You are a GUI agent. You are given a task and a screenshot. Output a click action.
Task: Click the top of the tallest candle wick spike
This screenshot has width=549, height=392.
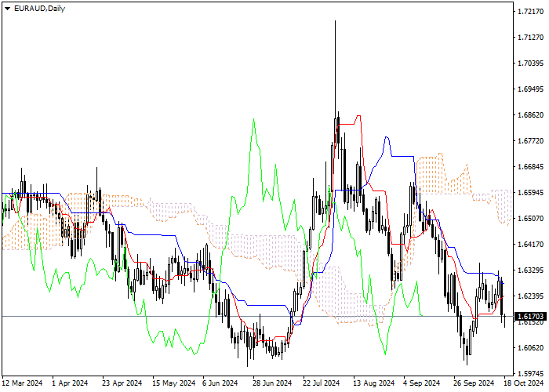tap(335, 21)
